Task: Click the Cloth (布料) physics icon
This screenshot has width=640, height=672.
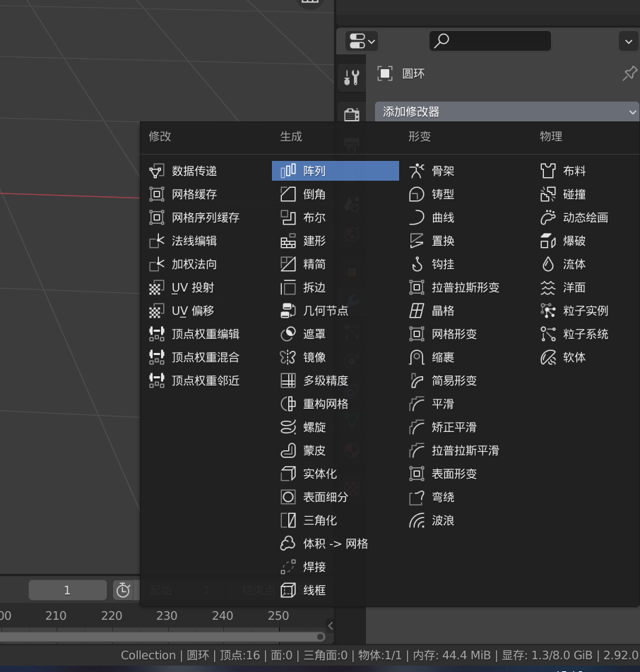Action: point(547,171)
